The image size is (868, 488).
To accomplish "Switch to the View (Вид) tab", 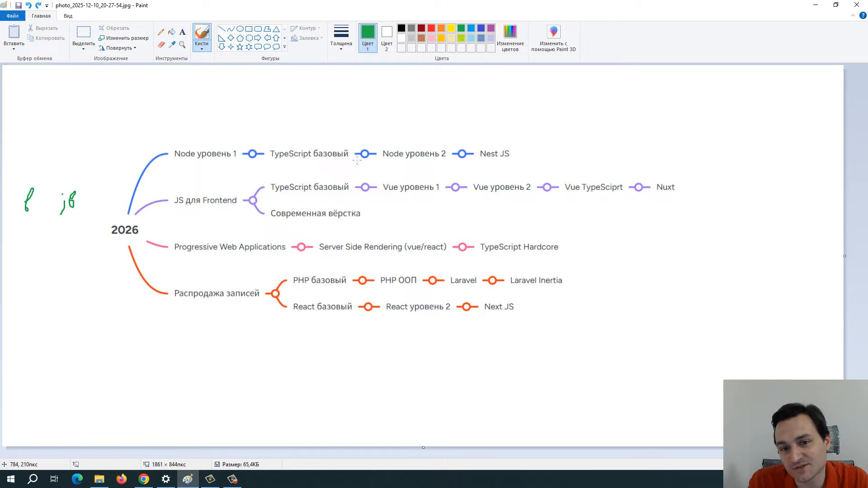I will tap(68, 16).
